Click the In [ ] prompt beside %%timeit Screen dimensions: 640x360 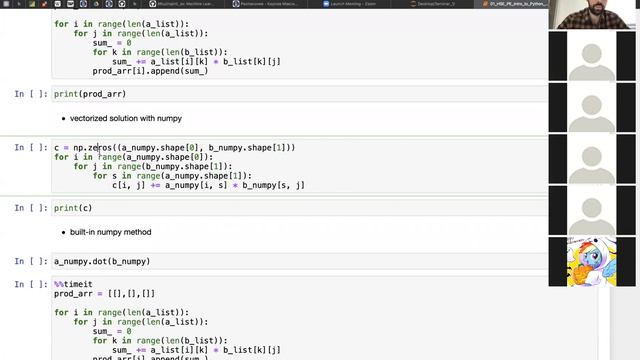[31, 284]
